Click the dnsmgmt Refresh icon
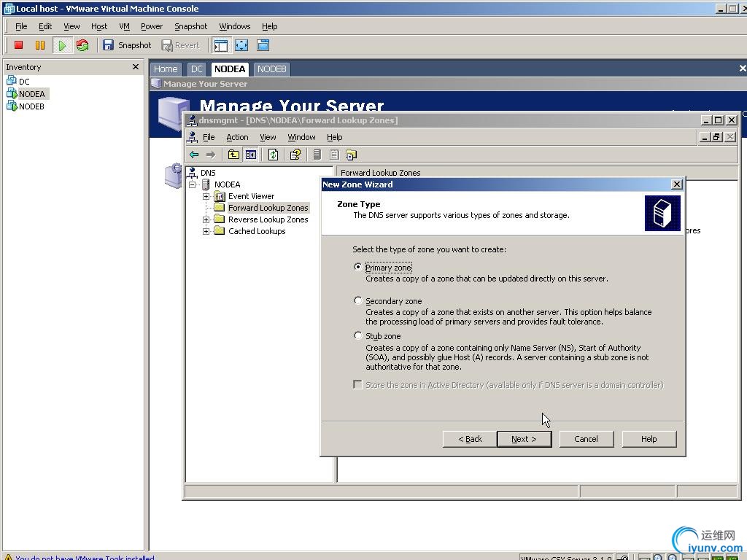The image size is (747, 560). (273, 155)
